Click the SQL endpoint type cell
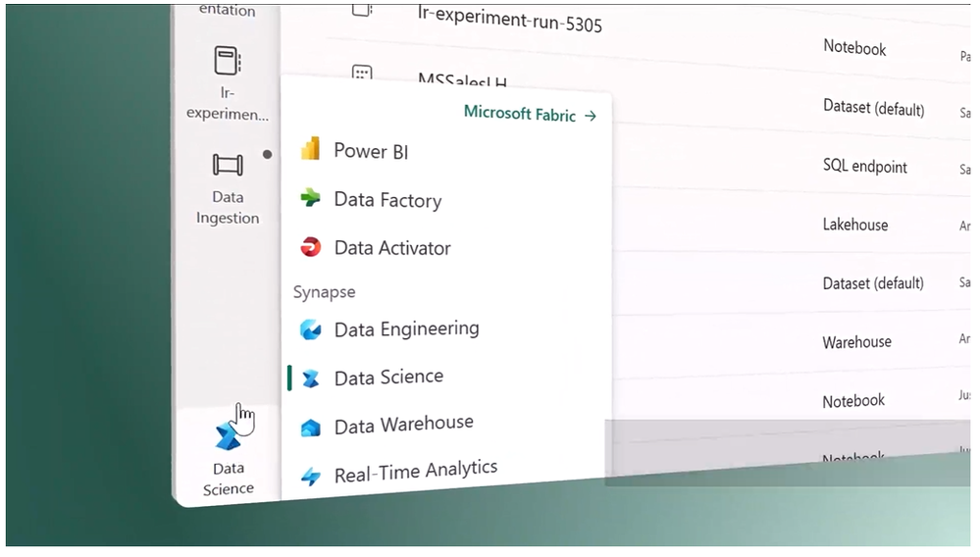Screen dimensions: 980x557 pyautogui.click(x=864, y=166)
